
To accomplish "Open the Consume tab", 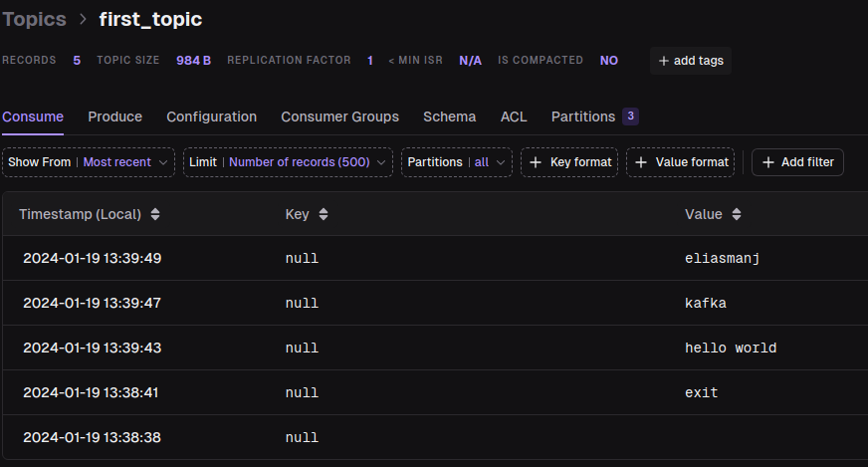I will point(33,117).
